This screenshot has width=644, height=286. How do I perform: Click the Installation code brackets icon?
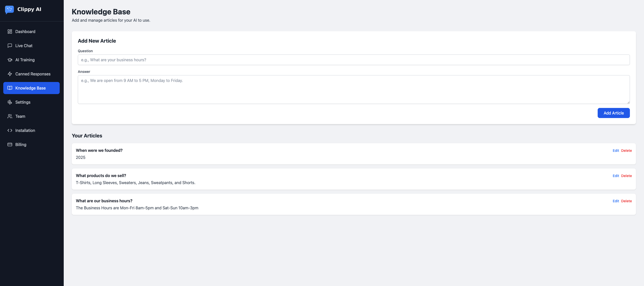(10, 130)
